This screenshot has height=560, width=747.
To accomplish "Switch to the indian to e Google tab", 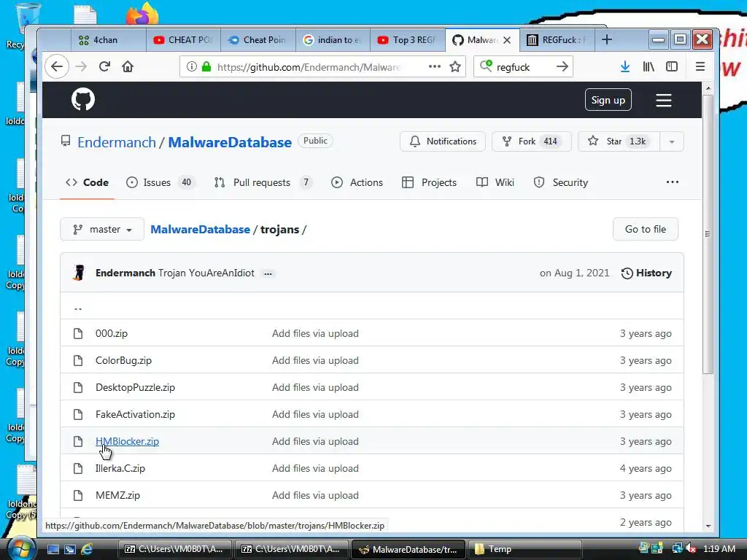I will [x=333, y=40].
